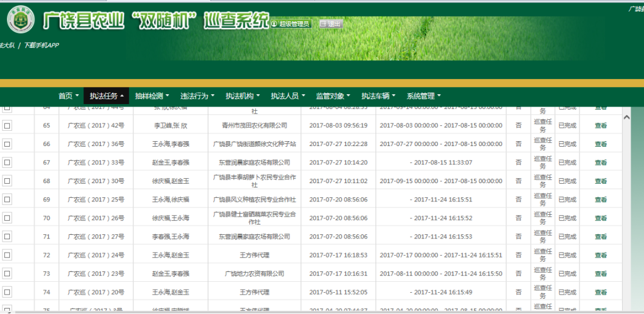644x314 pixels.
Task: Open the 执法人员 menu
Action: [288, 96]
